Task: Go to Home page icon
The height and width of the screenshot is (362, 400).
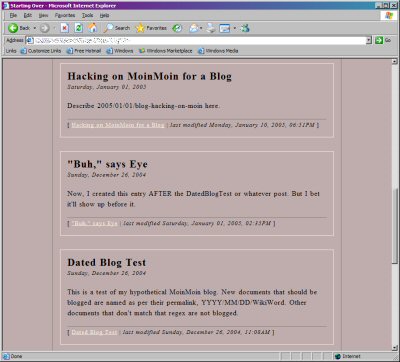Action: click(93, 28)
